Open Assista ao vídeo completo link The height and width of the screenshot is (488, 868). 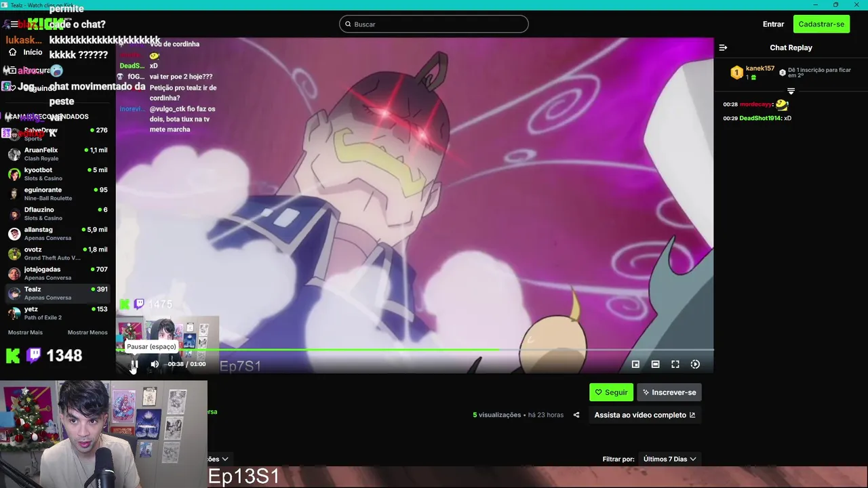pyautogui.click(x=644, y=415)
